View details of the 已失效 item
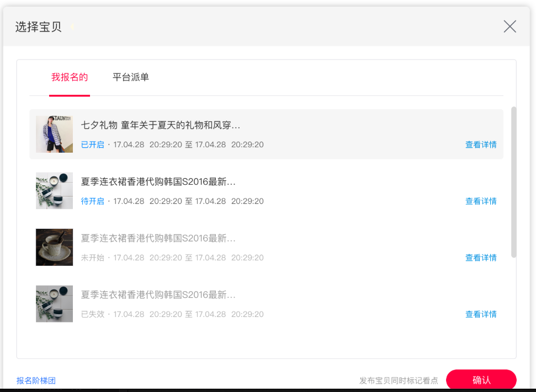Viewport: 536px width, 392px height. [x=481, y=314]
